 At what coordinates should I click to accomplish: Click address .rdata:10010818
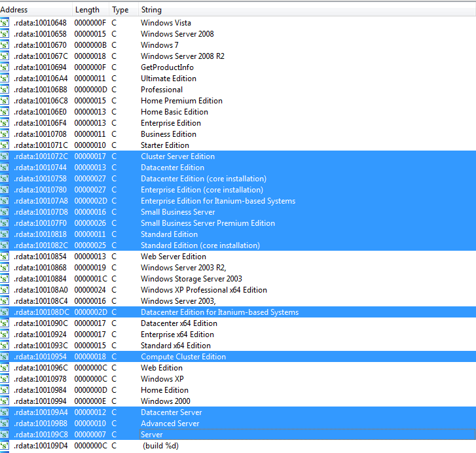point(40,234)
